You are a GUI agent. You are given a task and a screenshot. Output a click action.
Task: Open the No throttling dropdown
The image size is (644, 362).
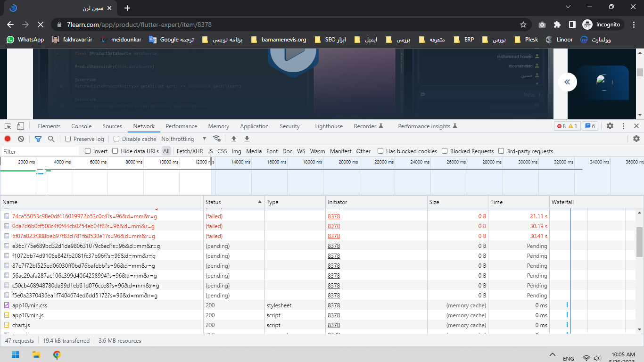coord(184,139)
